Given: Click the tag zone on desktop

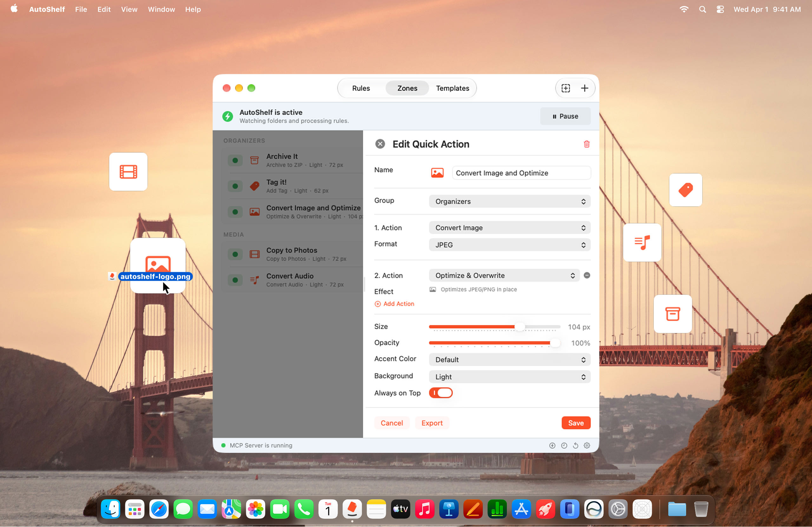Looking at the screenshot, I should (685, 190).
